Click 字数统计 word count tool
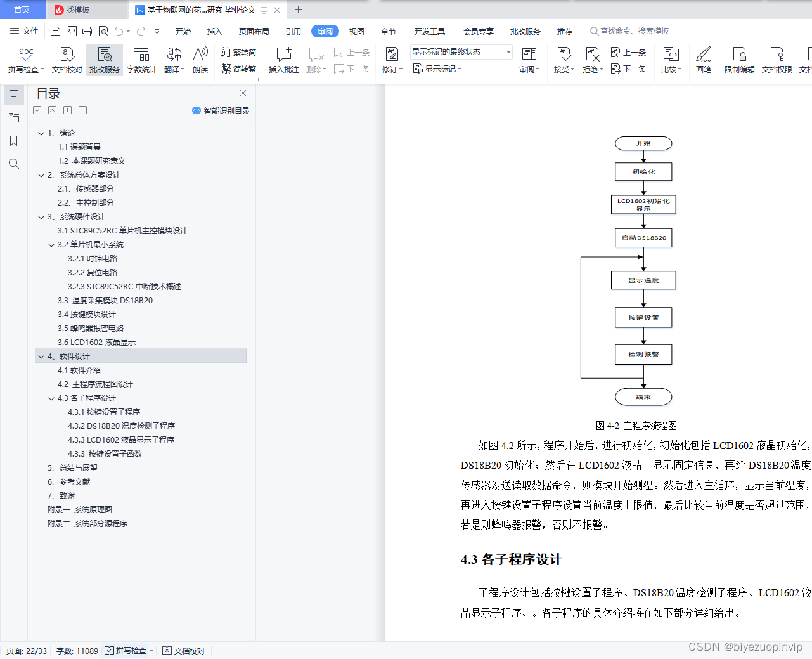Viewport: 812px width, 659px height. click(142, 60)
